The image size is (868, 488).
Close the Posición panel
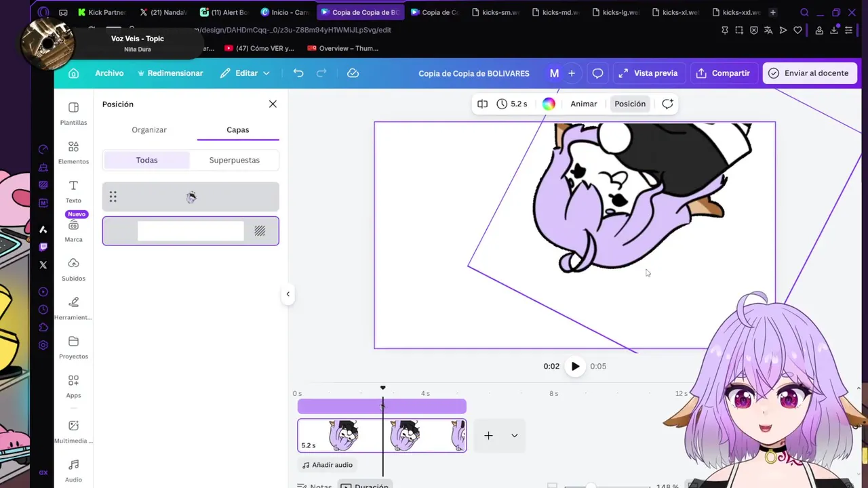(x=273, y=104)
